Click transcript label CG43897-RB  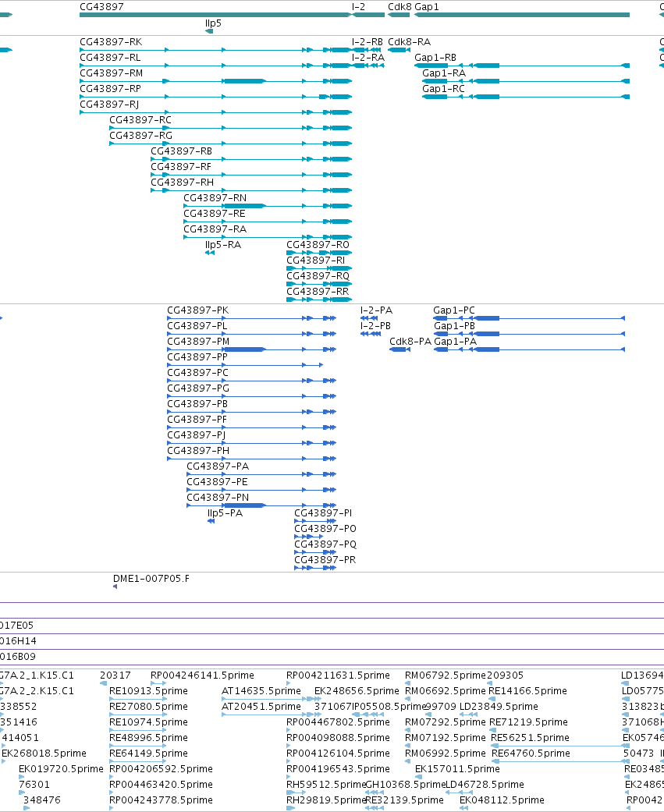(181, 151)
